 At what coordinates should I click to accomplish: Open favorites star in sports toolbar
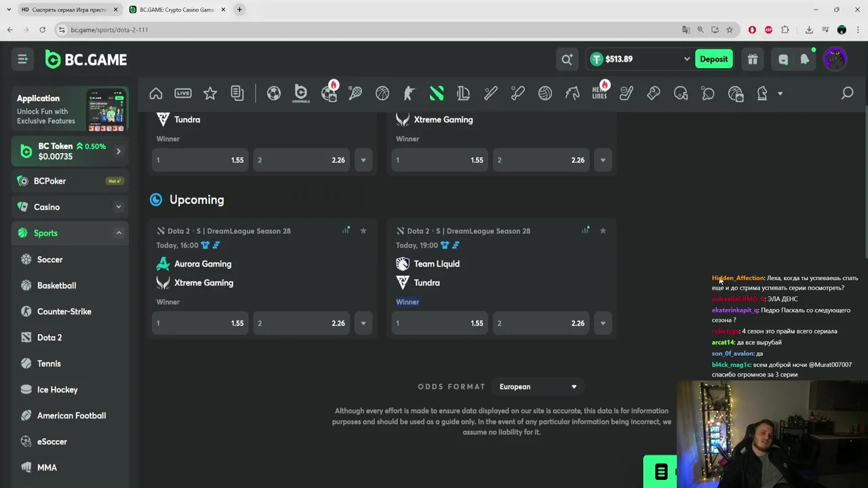[210, 94]
